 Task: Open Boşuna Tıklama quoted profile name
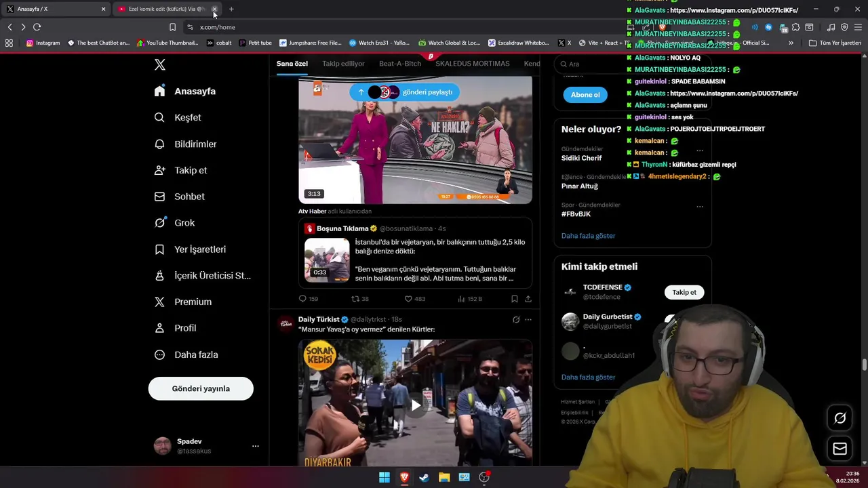click(x=342, y=228)
